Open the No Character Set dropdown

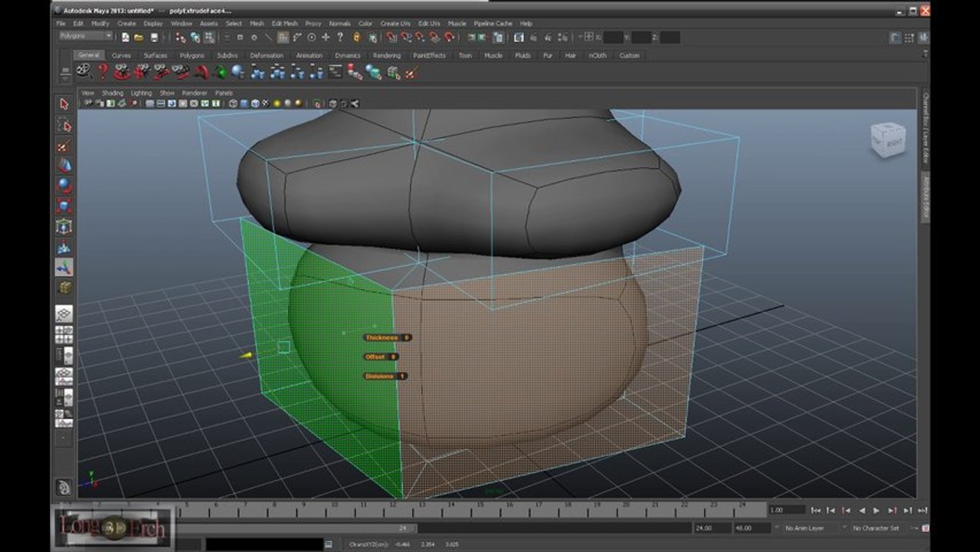pos(882,528)
